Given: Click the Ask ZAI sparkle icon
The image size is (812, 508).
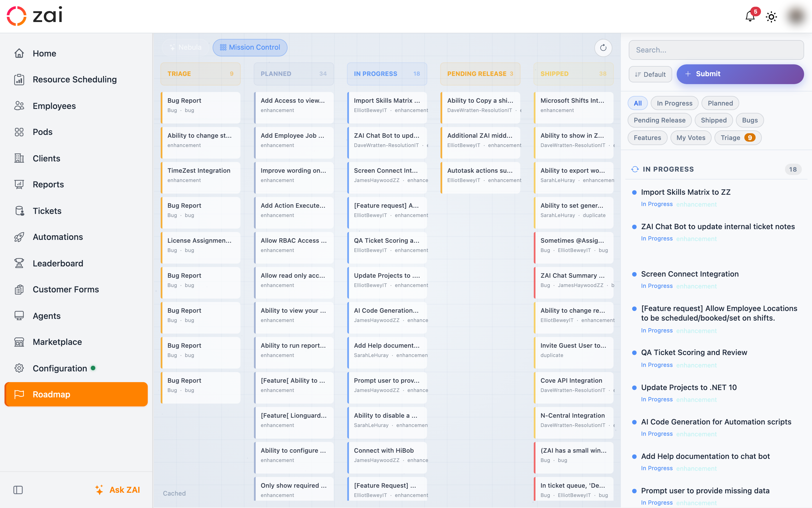Looking at the screenshot, I should tap(99, 490).
